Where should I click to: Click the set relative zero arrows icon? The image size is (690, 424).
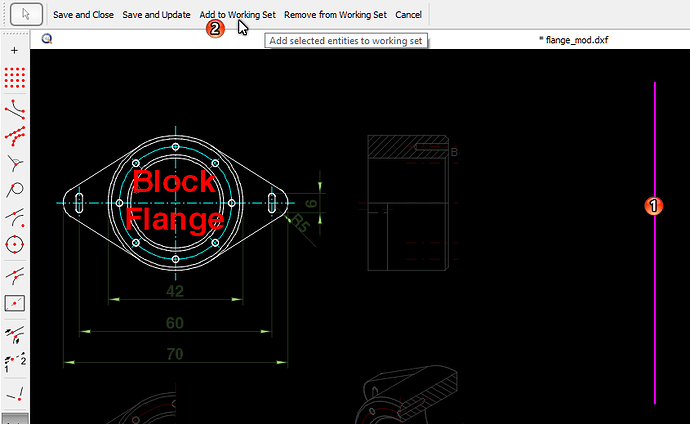15,335
